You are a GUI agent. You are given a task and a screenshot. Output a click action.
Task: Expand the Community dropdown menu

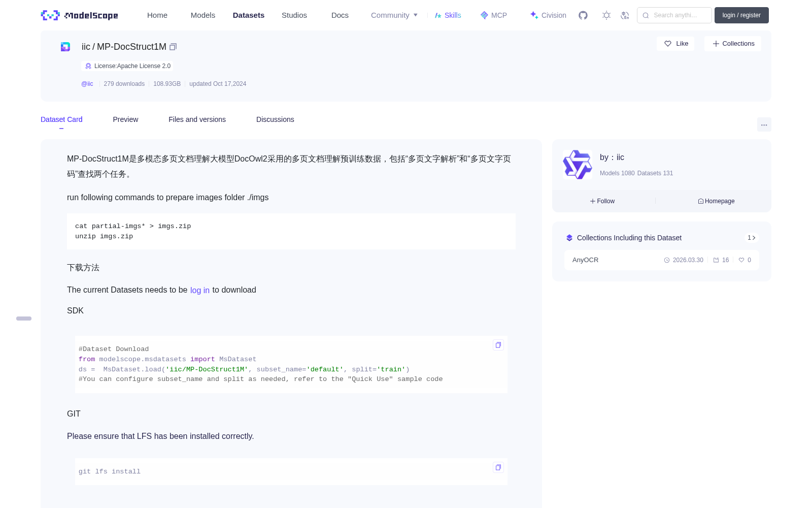[x=394, y=15]
